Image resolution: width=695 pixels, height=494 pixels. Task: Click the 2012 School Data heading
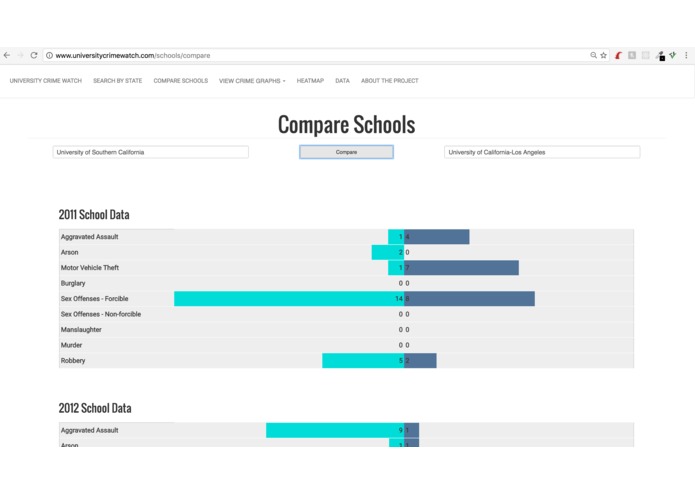[95, 408]
